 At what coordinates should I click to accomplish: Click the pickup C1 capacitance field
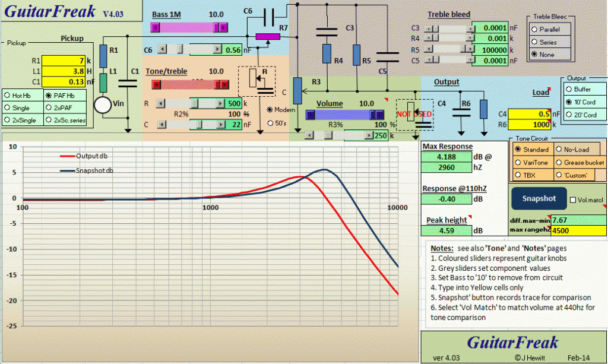[63, 81]
